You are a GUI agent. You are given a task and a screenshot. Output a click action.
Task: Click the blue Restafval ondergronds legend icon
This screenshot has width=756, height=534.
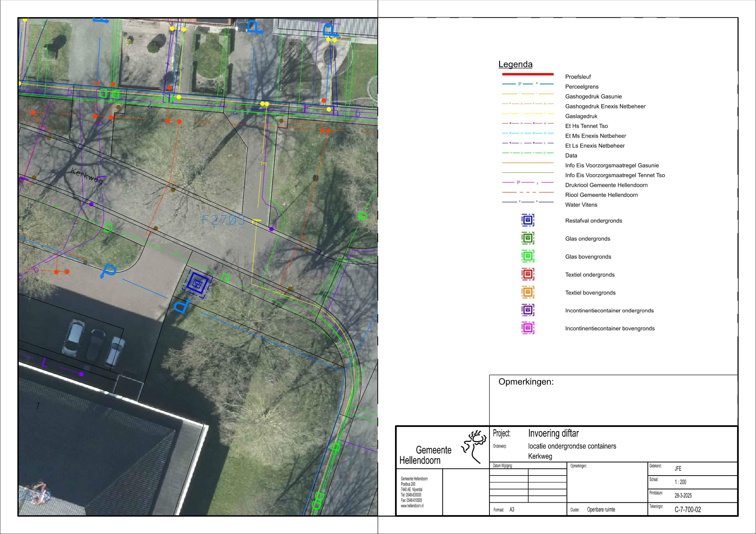point(527,220)
